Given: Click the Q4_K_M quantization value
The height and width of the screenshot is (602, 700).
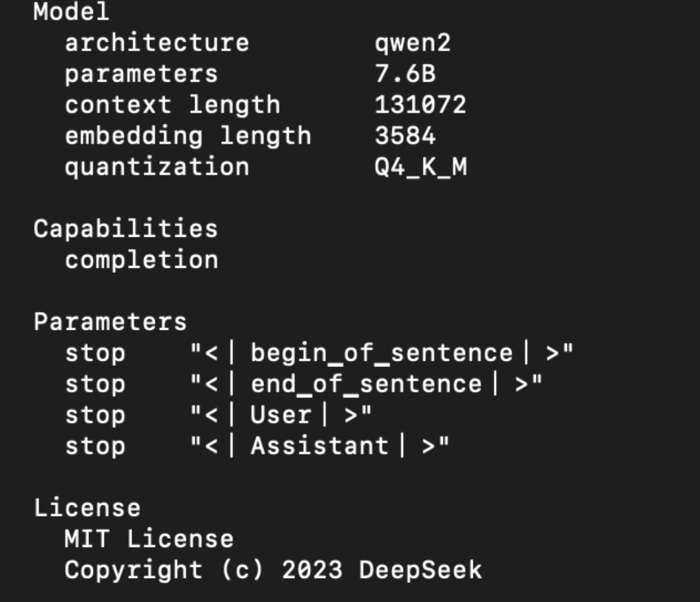Looking at the screenshot, I should coord(420,167).
